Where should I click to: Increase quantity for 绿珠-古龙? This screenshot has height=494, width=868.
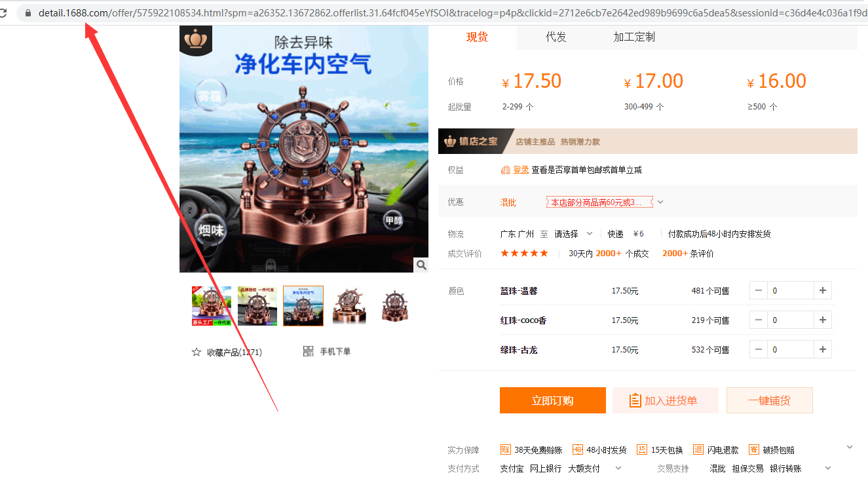(x=823, y=349)
